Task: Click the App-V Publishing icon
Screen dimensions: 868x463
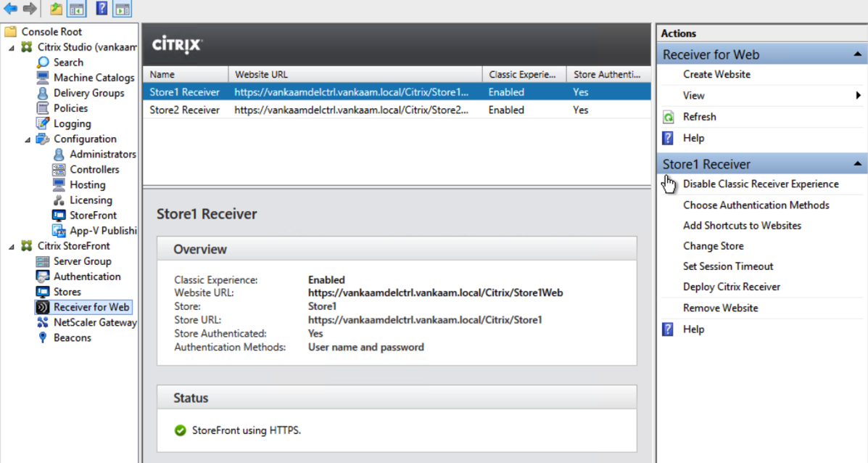Action: [59, 230]
